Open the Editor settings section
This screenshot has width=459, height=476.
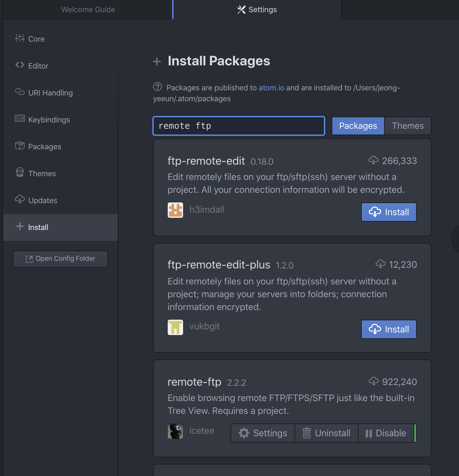point(60,66)
